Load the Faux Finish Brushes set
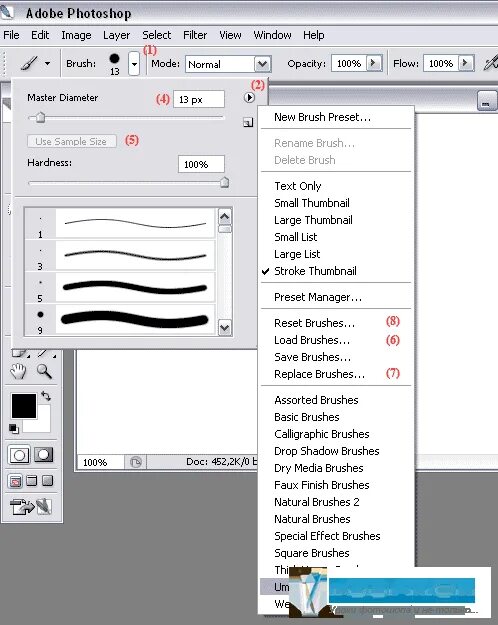The width and height of the screenshot is (498, 625). (336, 485)
